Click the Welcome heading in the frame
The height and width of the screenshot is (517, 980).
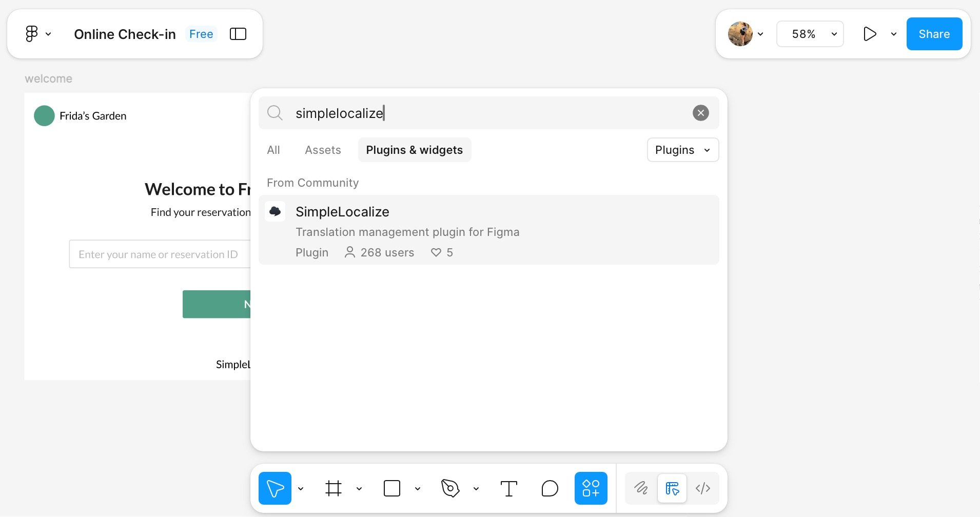198,189
